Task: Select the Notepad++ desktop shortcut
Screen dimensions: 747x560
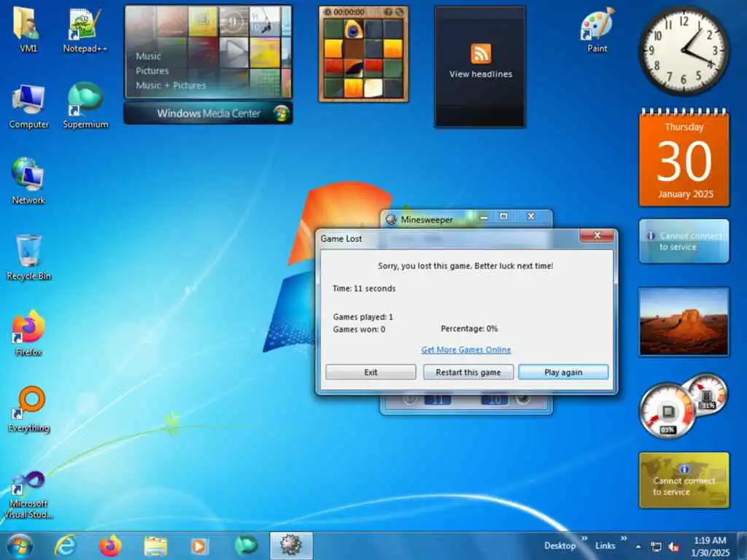Action: pos(85,29)
